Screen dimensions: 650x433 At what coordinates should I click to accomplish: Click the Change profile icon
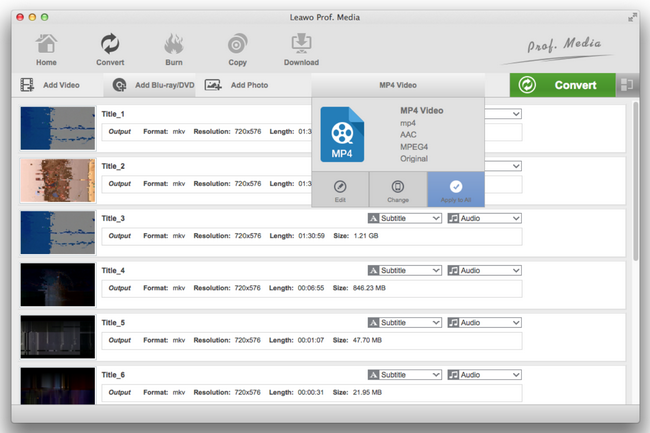pyautogui.click(x=398, y=189)
